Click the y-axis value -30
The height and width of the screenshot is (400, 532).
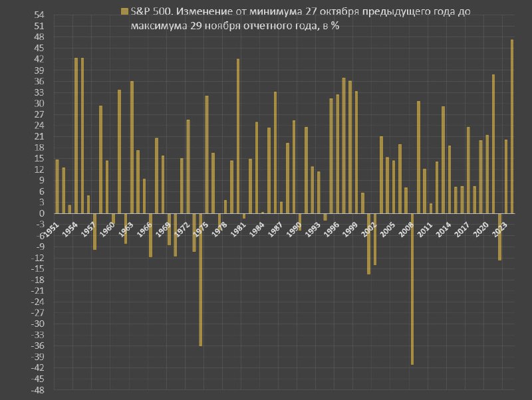pos(38,324)
